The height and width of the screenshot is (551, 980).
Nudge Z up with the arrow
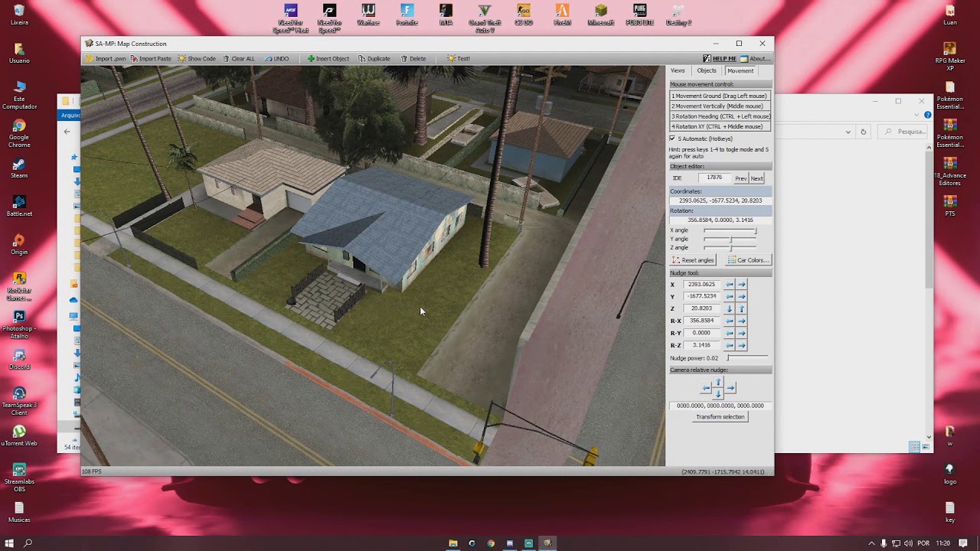coord(741,308)
